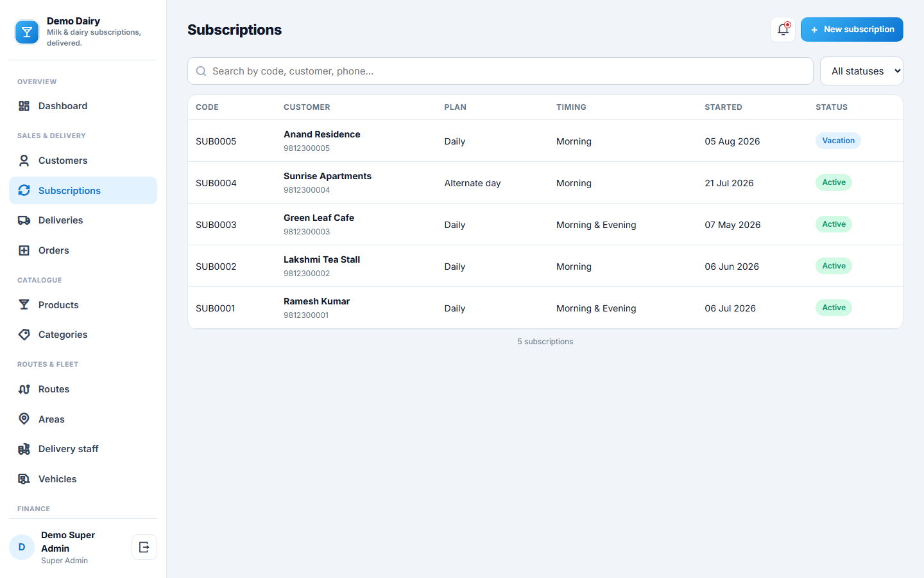Click the Delivery staff scooter icon

[24, 449]
